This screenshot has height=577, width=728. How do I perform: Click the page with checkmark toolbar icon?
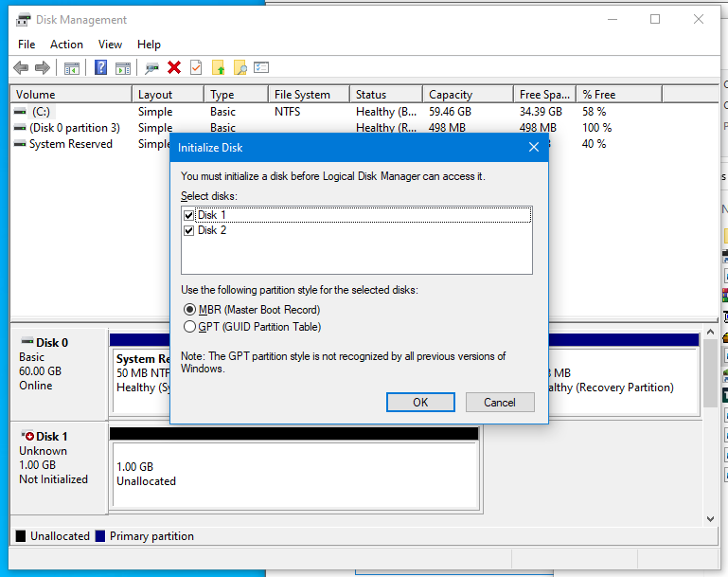click(x=196, y=68)
